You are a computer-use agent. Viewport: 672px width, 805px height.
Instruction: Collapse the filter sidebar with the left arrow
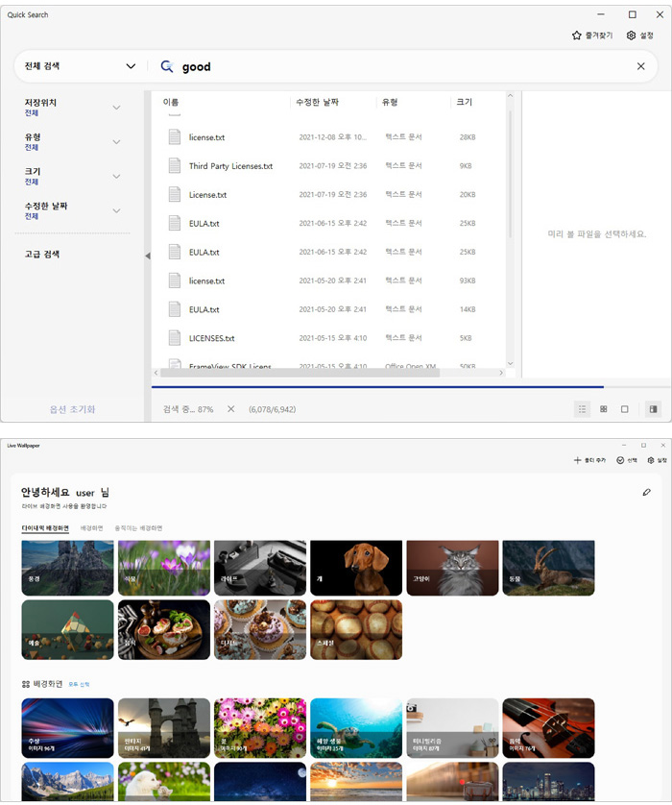[x=148, y=256]
